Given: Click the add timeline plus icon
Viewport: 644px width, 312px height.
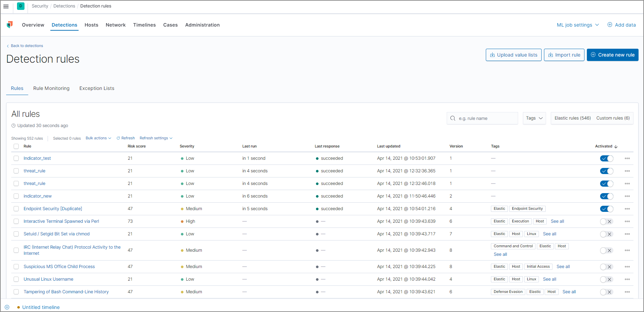Looking at the screenshot, I should [x=7, y=307].
